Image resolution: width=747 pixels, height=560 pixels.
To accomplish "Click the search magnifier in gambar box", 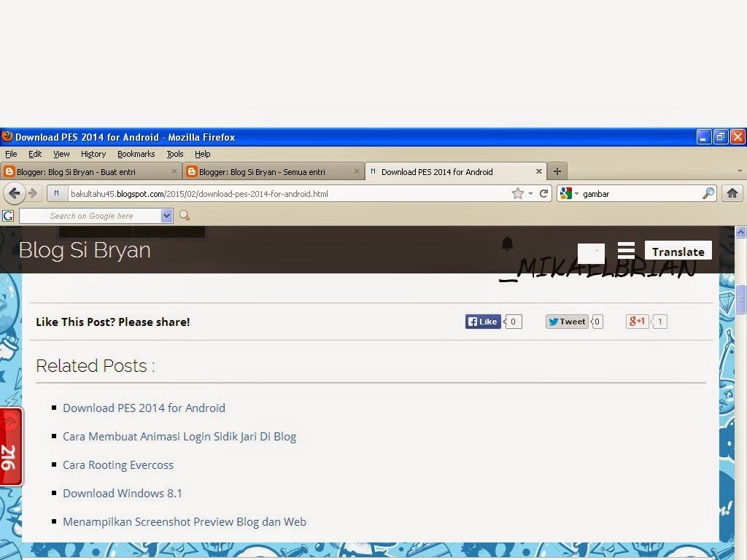I will (x=708, y=193).
